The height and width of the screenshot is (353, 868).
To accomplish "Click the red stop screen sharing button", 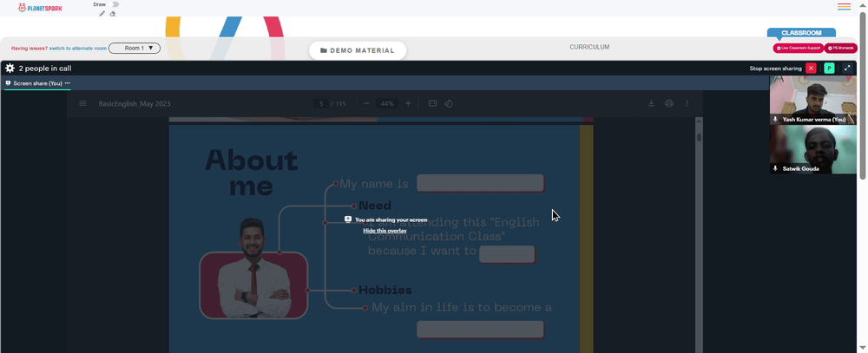I will pos(811,68).
